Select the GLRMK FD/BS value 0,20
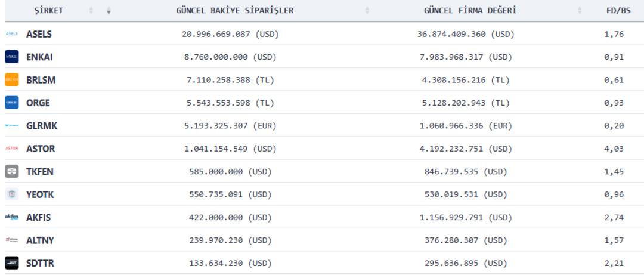 (x=614, y=126)
